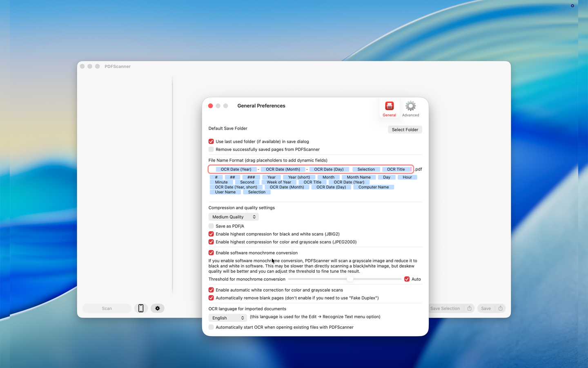The height and width of the screenshot is (368, 588).
Task: Click the monochrome conversion threshold slider knob
Action: coord(350,279)
